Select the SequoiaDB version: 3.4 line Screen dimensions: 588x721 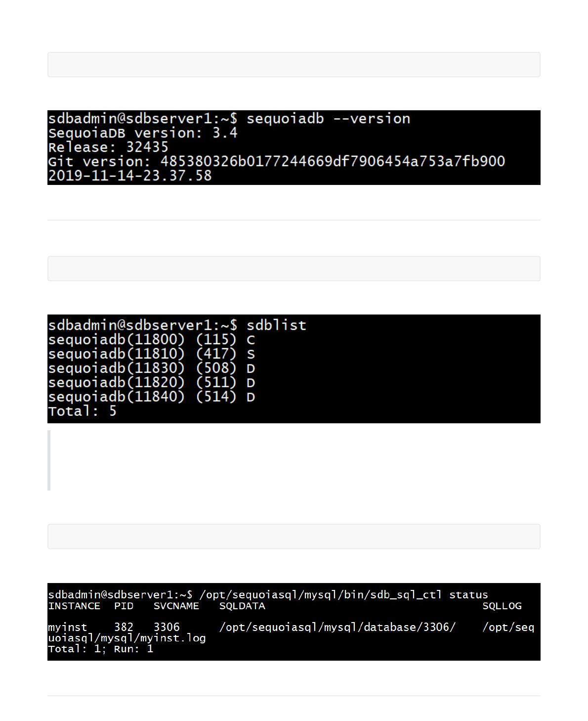(143, 133)
